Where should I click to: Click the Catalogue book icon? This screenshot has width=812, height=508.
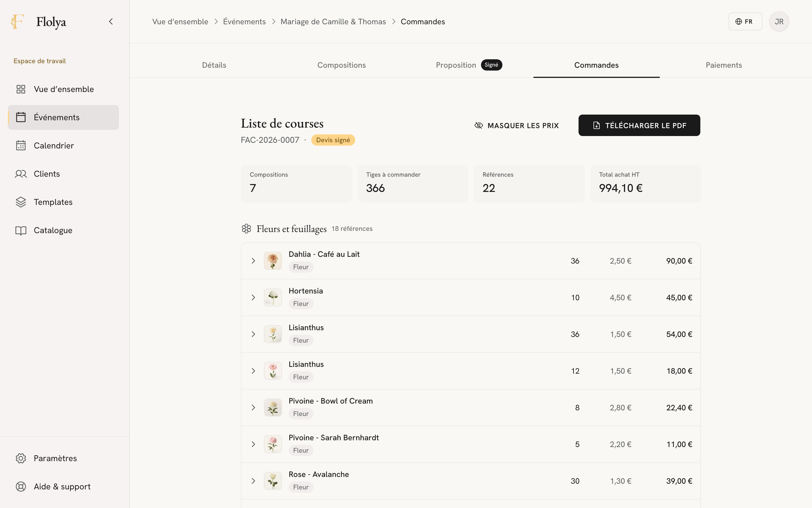21,231
